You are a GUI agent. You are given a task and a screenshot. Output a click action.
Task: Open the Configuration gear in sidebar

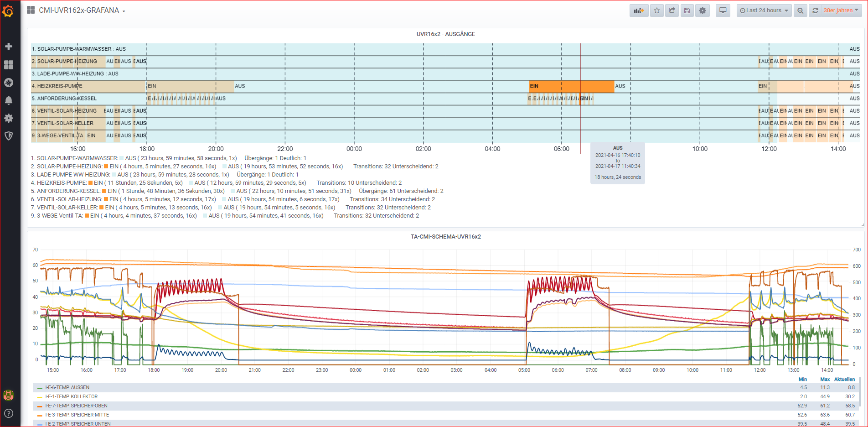[8, 118]
